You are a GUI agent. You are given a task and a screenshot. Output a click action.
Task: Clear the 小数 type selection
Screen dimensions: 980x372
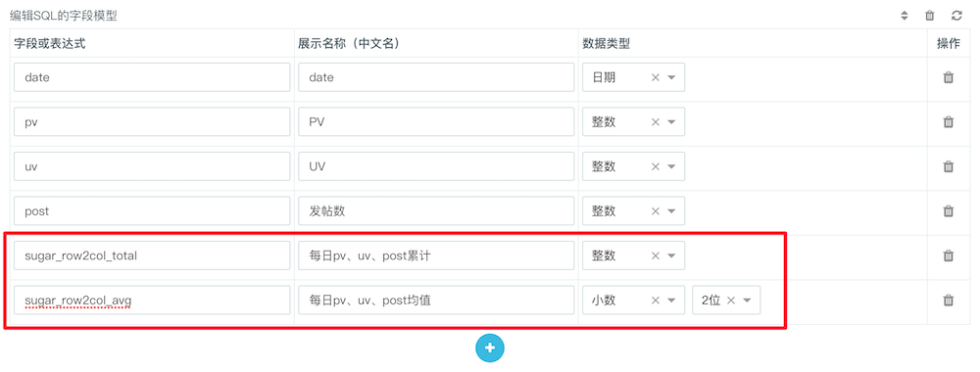[x=655, y=301]
